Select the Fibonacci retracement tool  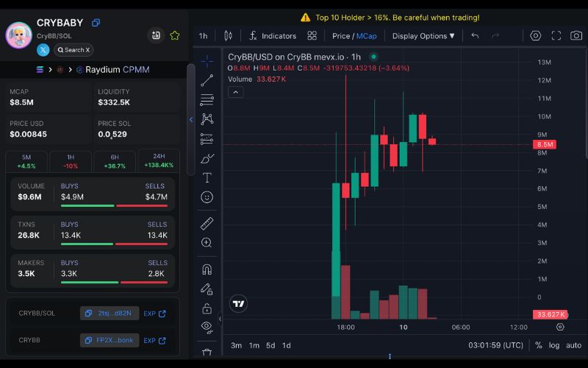coord(207,100)
